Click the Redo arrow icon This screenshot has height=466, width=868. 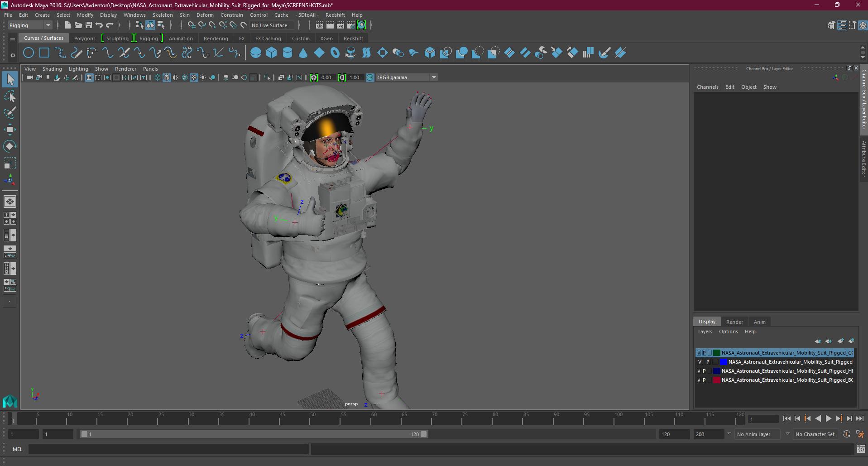coord(110,25)
